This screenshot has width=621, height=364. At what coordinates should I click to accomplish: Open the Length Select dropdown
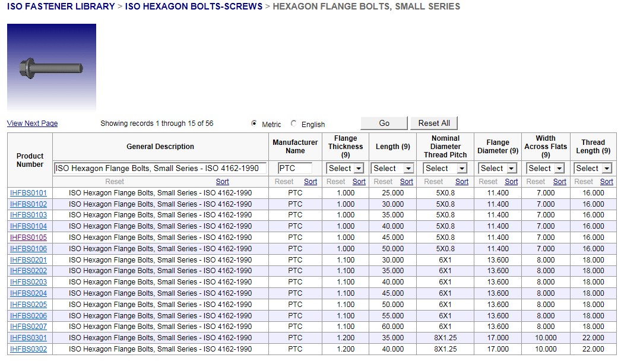pyautogui.click(x=391, y=169)
